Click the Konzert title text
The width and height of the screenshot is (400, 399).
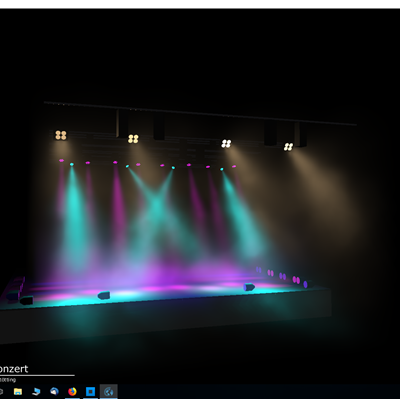point(14,369)
